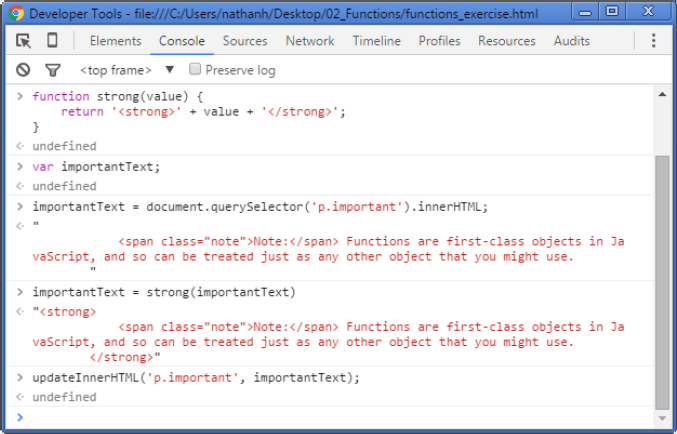The image size is (677, 434).
Task: Open the Resources tab
Action: pos(506,41)
